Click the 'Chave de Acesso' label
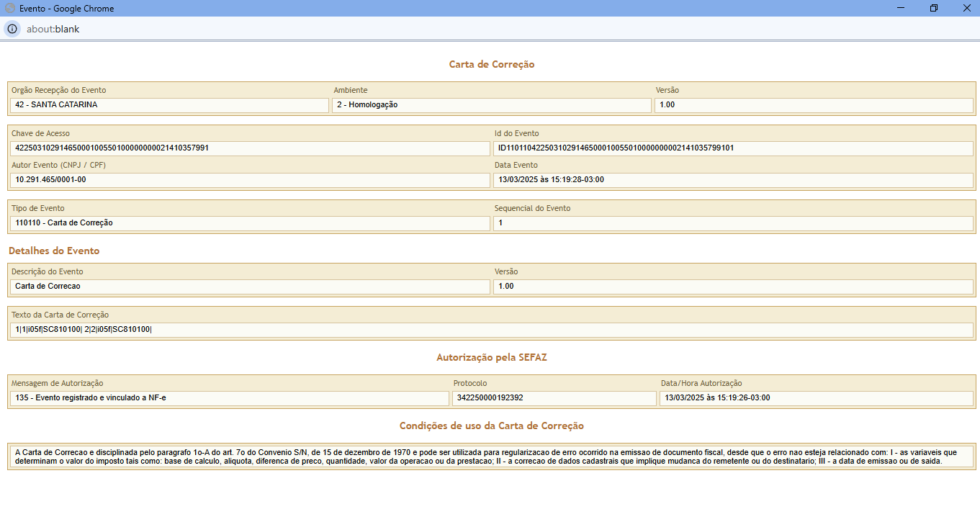Viewport: 980px width, 522px height. [x=41, y=134]
